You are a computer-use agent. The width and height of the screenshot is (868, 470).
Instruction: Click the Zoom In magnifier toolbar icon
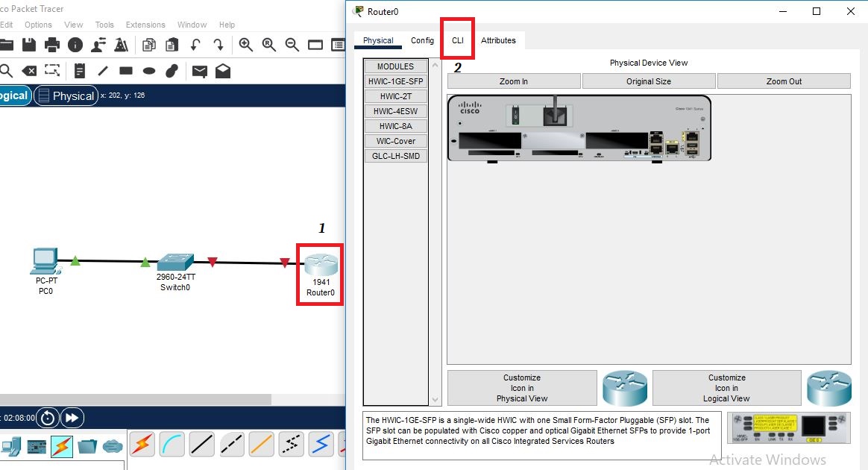pyautogui.click(x=245, y=45)
